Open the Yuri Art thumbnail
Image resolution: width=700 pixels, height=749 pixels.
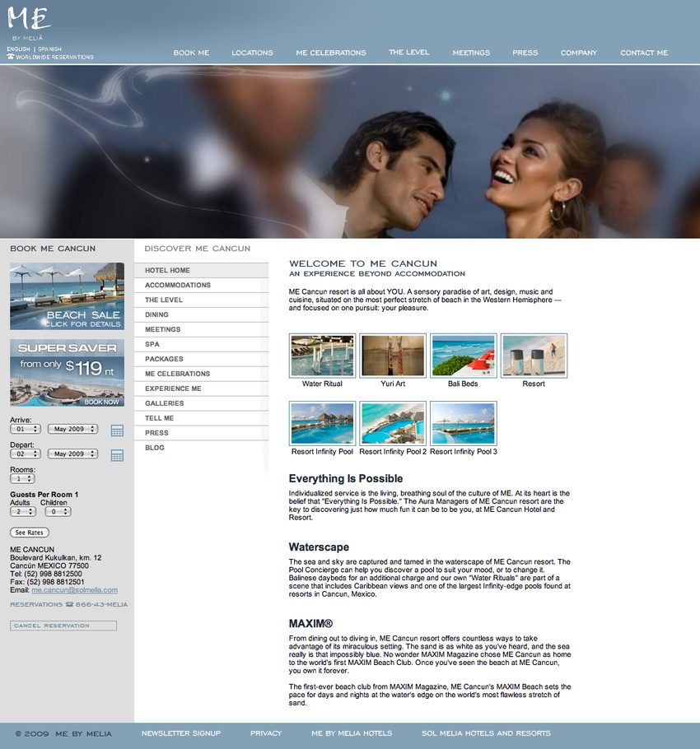(x=393, y=356)
